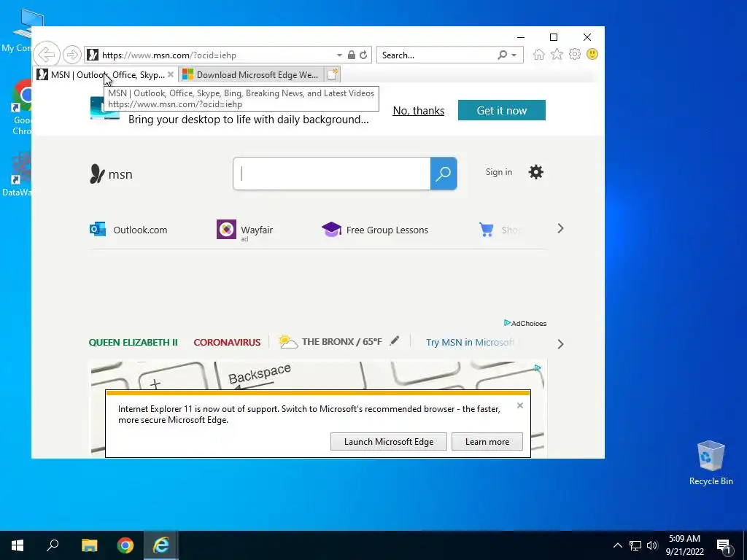Viewport: 747px width, 560px height.
Task: Dismiss the IE out-of-support notification
Action: coord(519,405)
